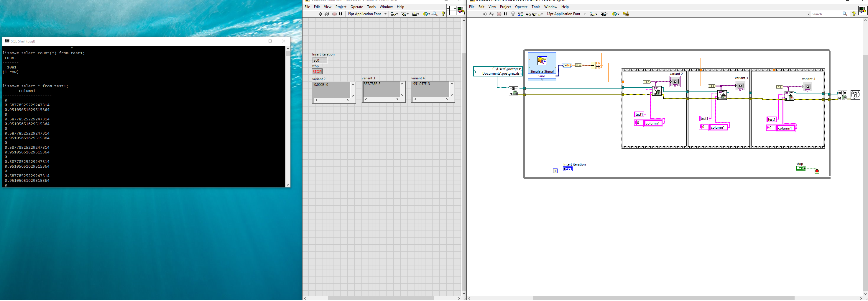This screenshot has height=301, width=868.
Task: Click Abort Execution in Front Panel toolbar
Action: click(x=334, y=14)
